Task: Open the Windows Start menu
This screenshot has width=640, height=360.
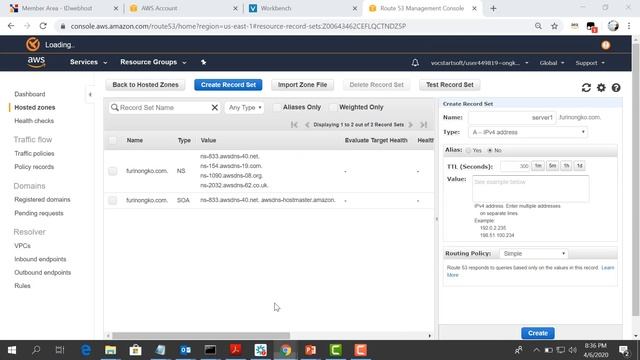Action: coord(12,350)
